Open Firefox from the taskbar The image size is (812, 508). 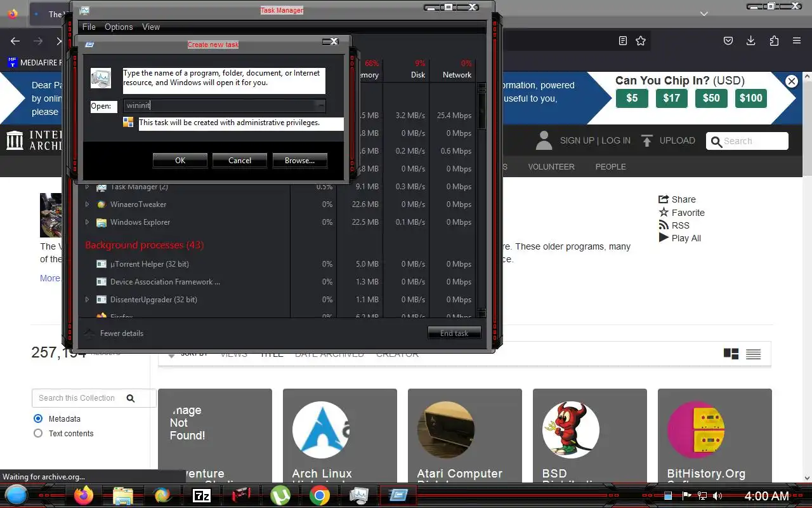click(84, 495)
